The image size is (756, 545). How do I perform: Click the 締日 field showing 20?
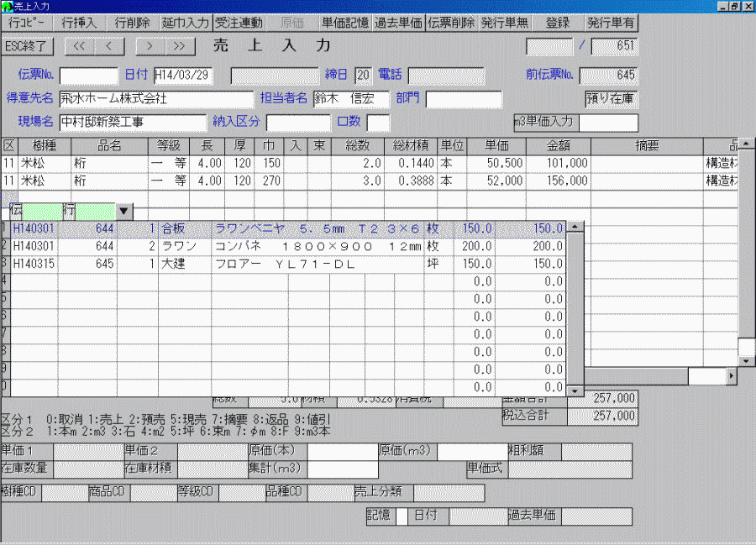[363, 76]
